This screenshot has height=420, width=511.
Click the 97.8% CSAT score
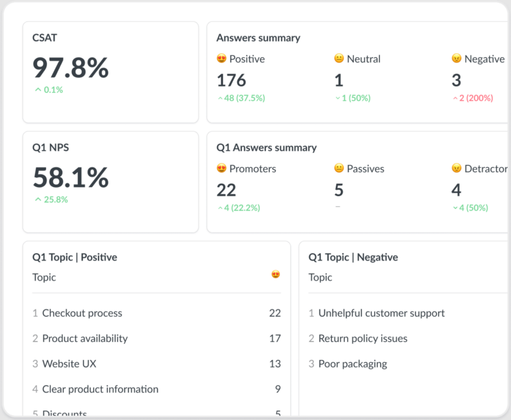point(70,68)
